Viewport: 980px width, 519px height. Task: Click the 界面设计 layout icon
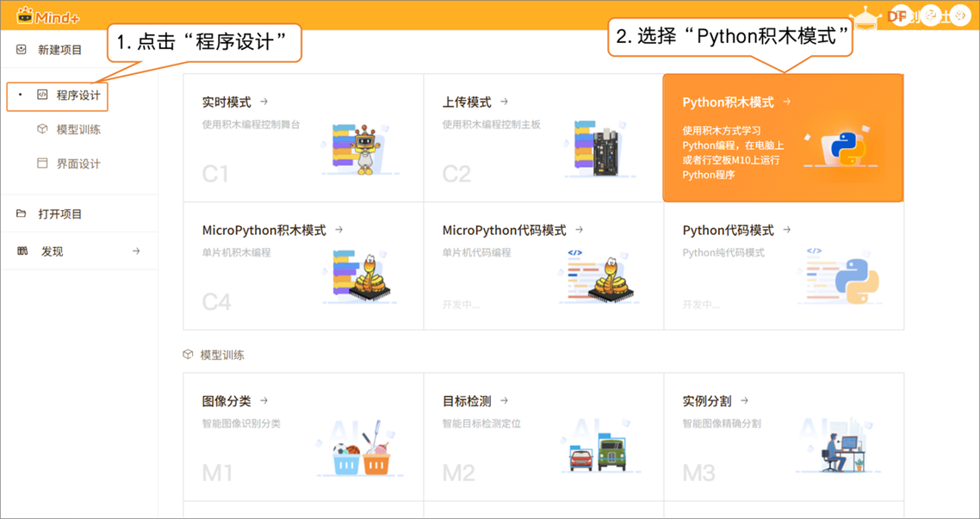tap(42, 162)
